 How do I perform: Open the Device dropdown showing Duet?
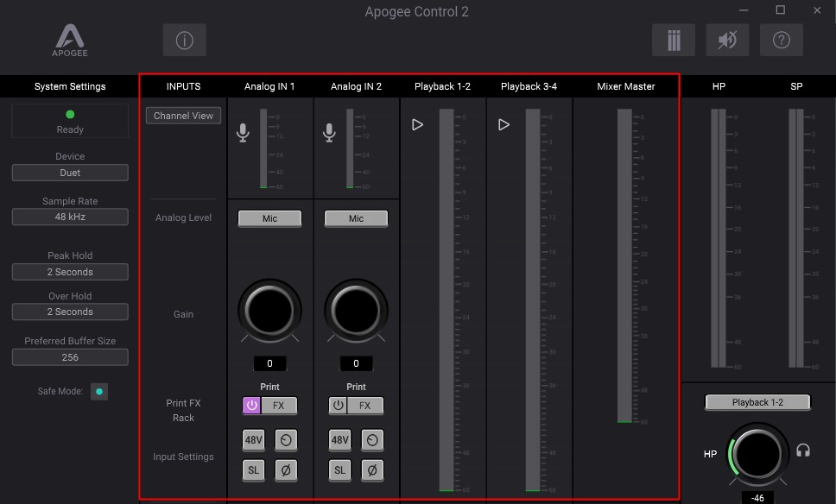70,173
